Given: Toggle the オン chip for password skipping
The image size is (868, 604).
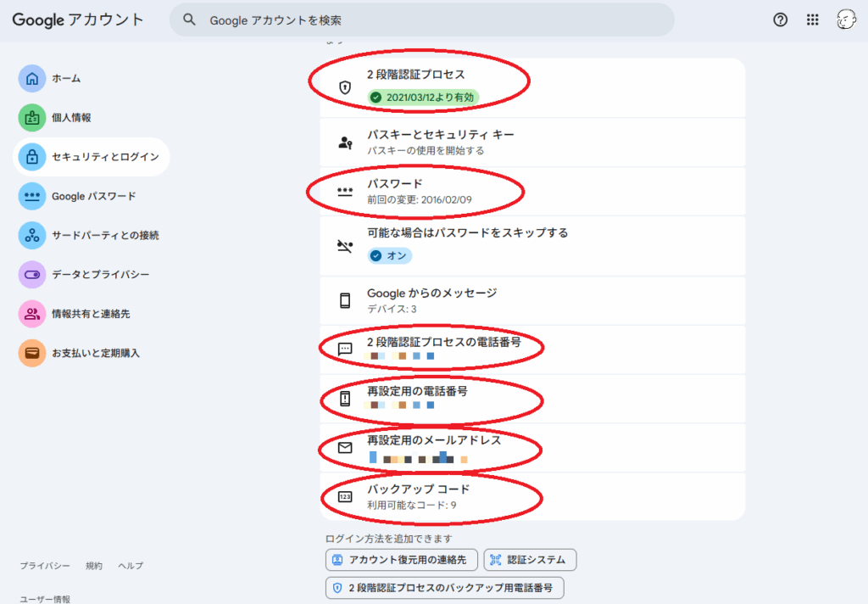Looking at the screenshot, I should (x=389, y=255).
